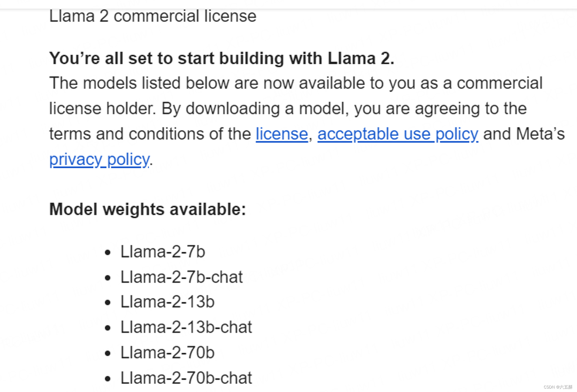
Task: Click the bullet before Llama-2-13b-chat
Action: [108, 328]
